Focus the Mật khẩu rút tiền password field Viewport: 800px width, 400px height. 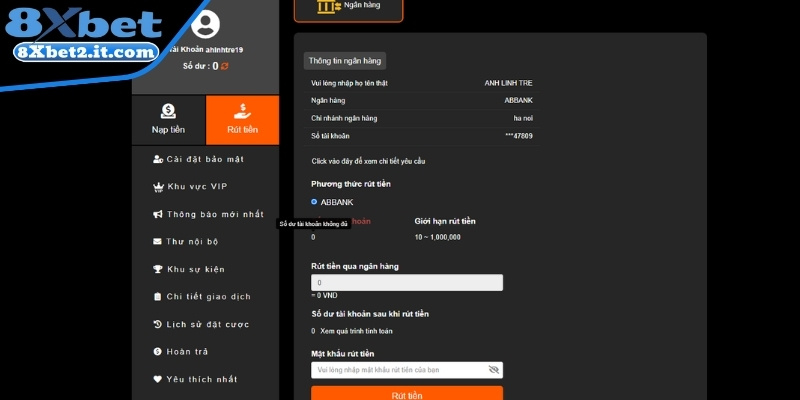(x=407, y=370)
